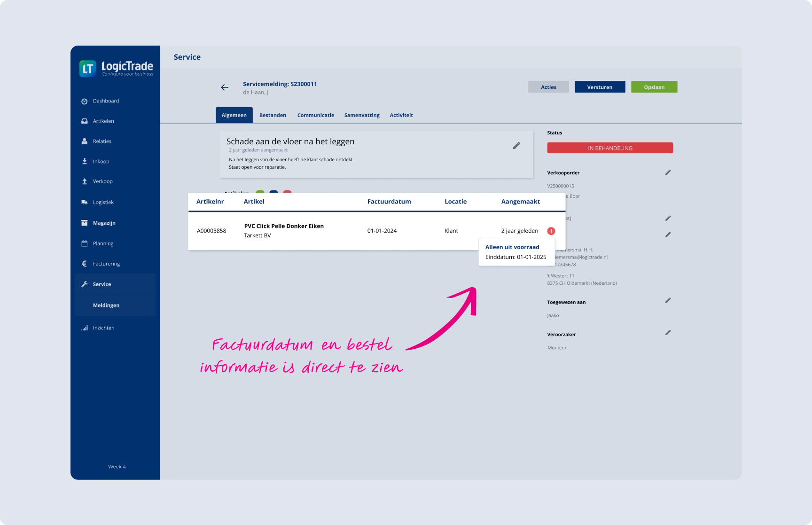Open the Samenvatting tab
The image size is (812, 525).
point(362,115)
